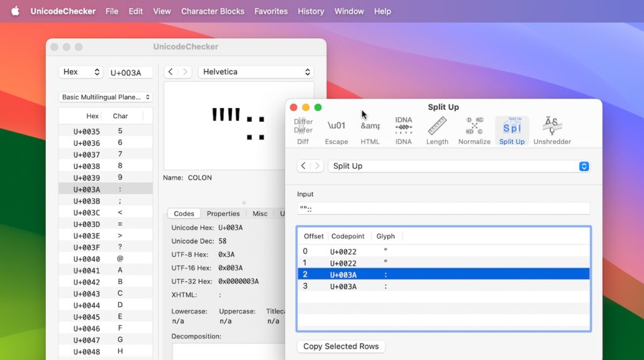
Task: Go to previous character in UnicodeChecker window
Action: pos(171,72)
